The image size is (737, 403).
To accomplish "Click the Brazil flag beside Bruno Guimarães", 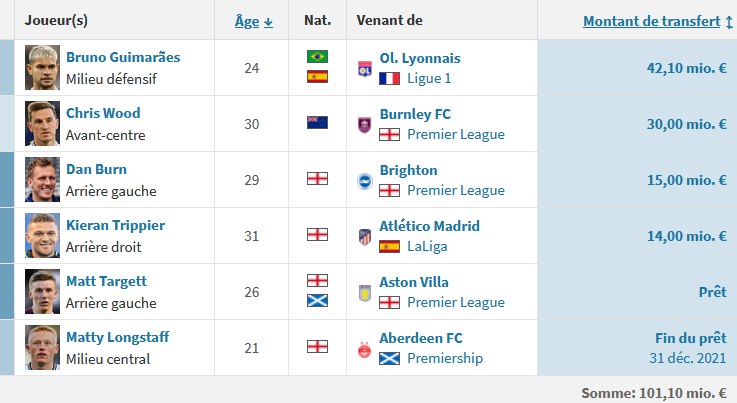I will [317, 56].
